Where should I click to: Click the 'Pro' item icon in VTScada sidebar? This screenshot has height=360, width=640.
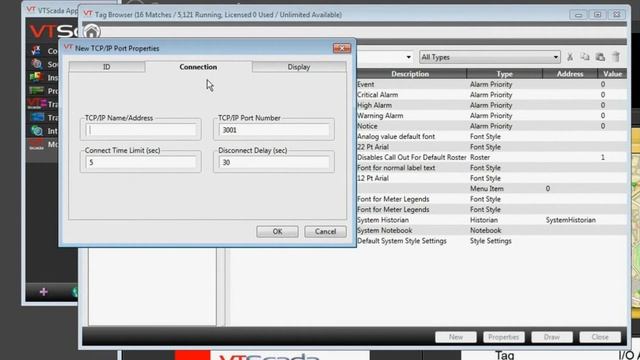[x=36, y=91]
